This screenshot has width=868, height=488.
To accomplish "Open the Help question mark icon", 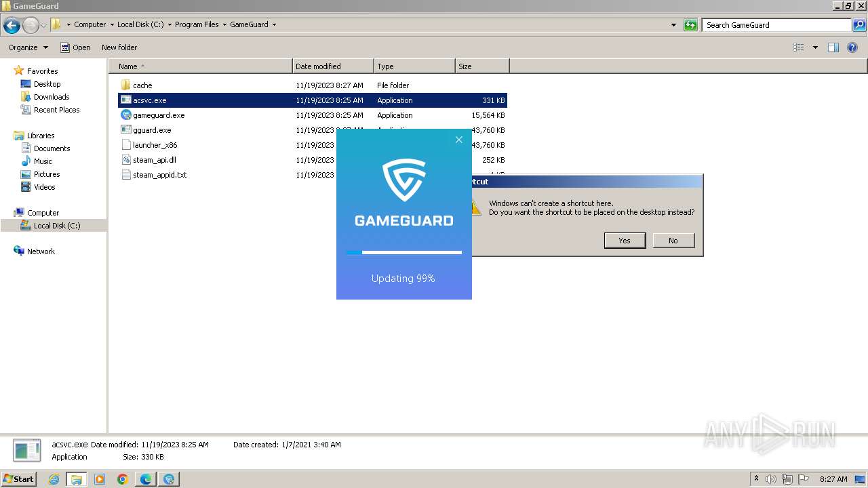I will pyautogui.click(x=852, y=47).
